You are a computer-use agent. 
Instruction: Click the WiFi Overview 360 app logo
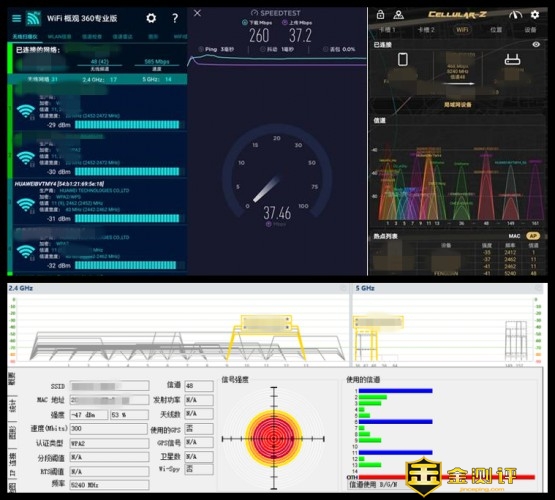pyautogui.click(x=33, y=18)
